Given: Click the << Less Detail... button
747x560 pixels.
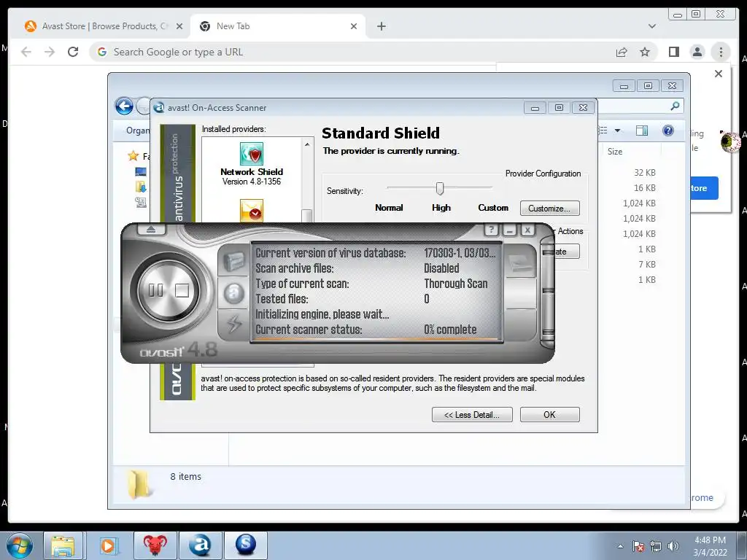Looking at the screenshot, I should click(x=472, y=414).
